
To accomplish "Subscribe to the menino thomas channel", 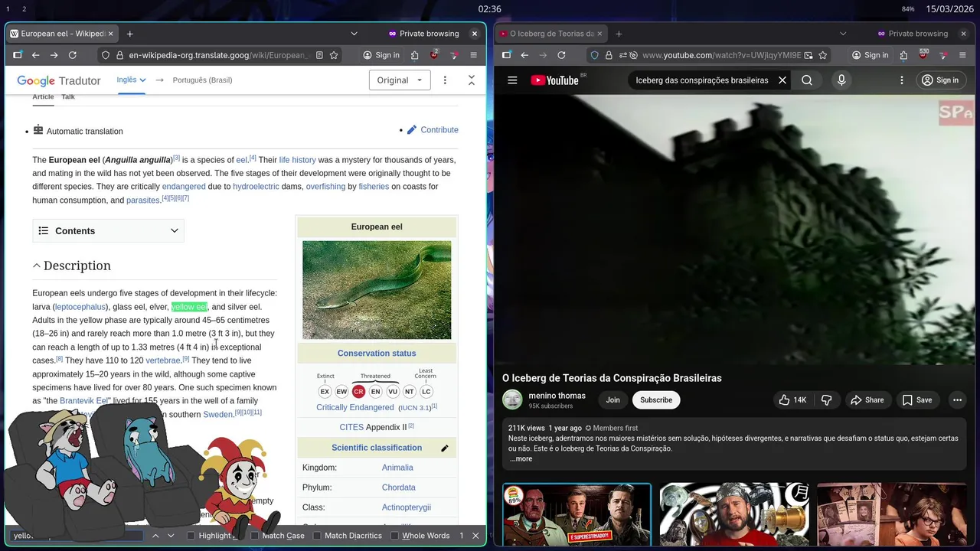I will click(x=656, y=399).
